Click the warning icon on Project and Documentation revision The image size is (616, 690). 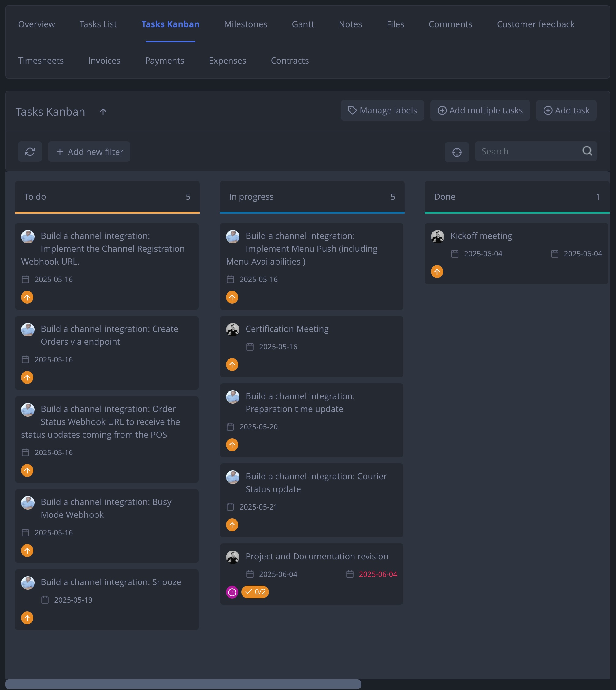pyautogui.click(x=232, y=592)
